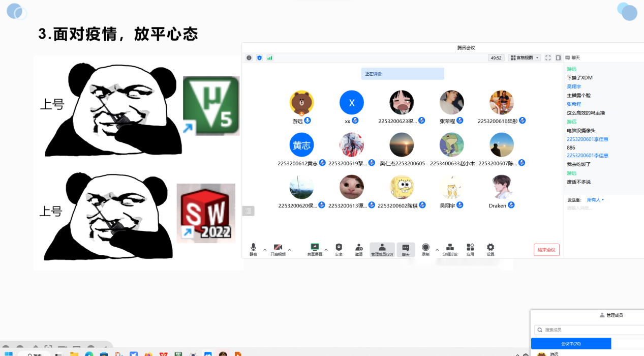This screenshot has height=356, width=644.
Task: Open 设置 settings gear
Action: click(490, 247)
